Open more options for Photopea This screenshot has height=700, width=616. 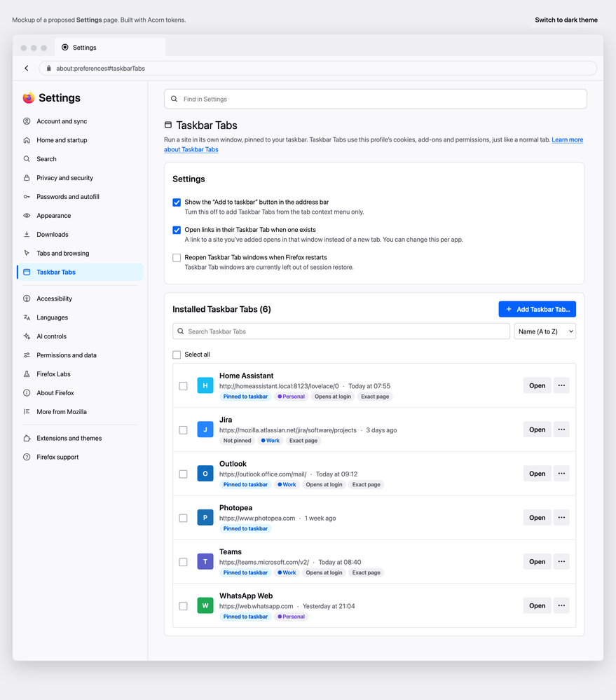point(561,518)
